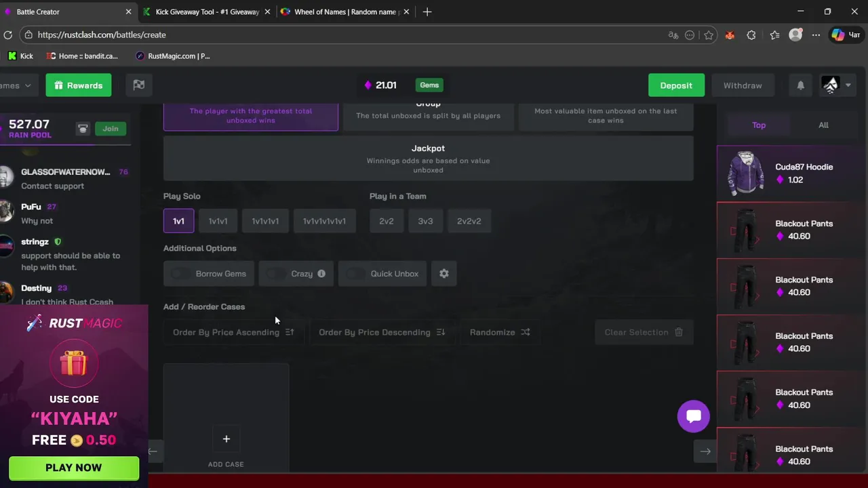Open new browser tab plus button
868x488 pixels.
coord(427,12)
